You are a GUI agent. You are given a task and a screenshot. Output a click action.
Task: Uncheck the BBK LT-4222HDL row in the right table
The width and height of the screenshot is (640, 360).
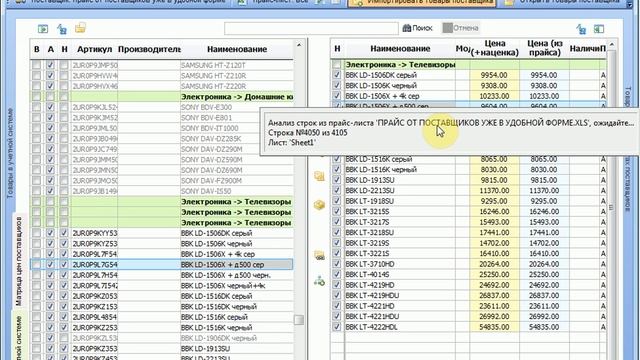point(337,327)
